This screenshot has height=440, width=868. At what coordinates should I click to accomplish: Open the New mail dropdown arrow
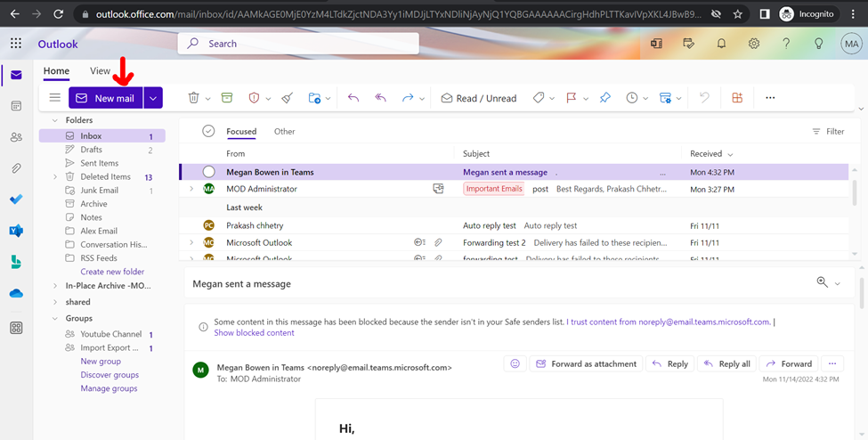click(x=153, y=98)
